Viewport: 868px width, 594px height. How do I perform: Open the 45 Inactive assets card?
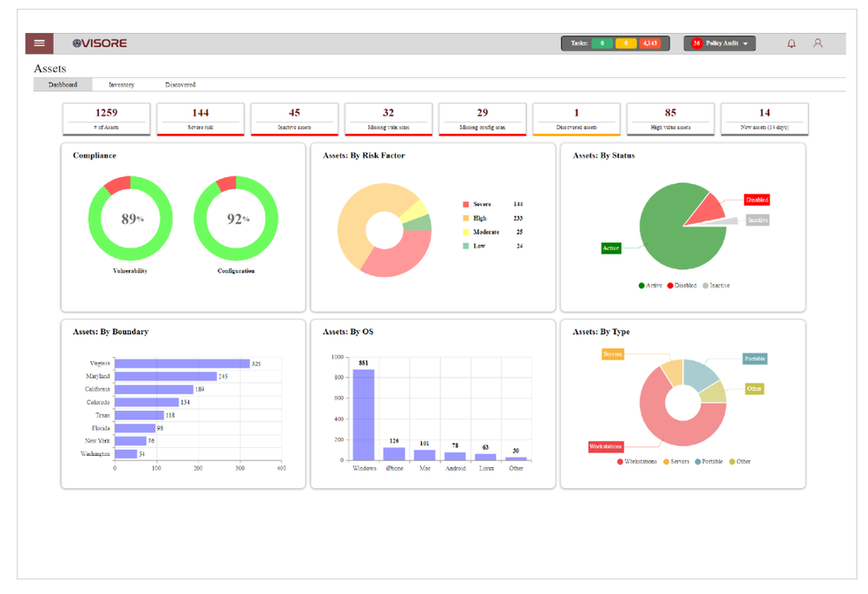point(294,119)
